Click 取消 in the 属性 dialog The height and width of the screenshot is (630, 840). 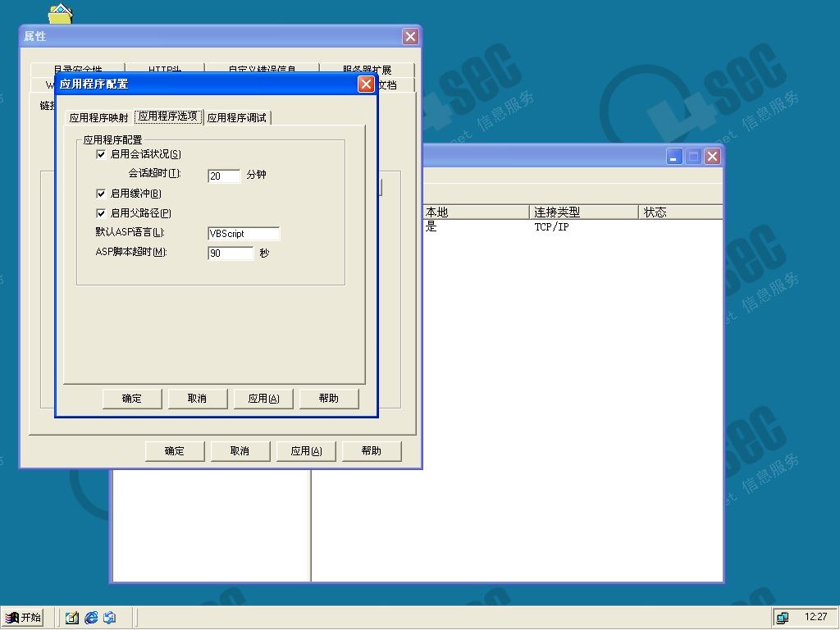[x=240, y=451]
